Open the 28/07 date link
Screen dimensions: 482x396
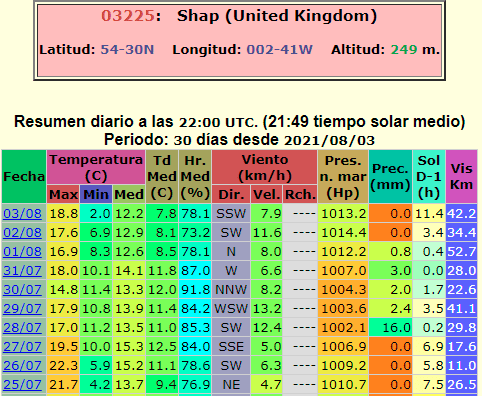22,328
